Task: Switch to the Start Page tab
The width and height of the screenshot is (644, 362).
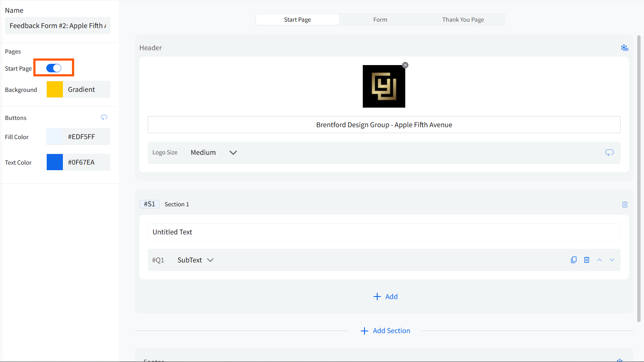Action: (x=297, y=20)
